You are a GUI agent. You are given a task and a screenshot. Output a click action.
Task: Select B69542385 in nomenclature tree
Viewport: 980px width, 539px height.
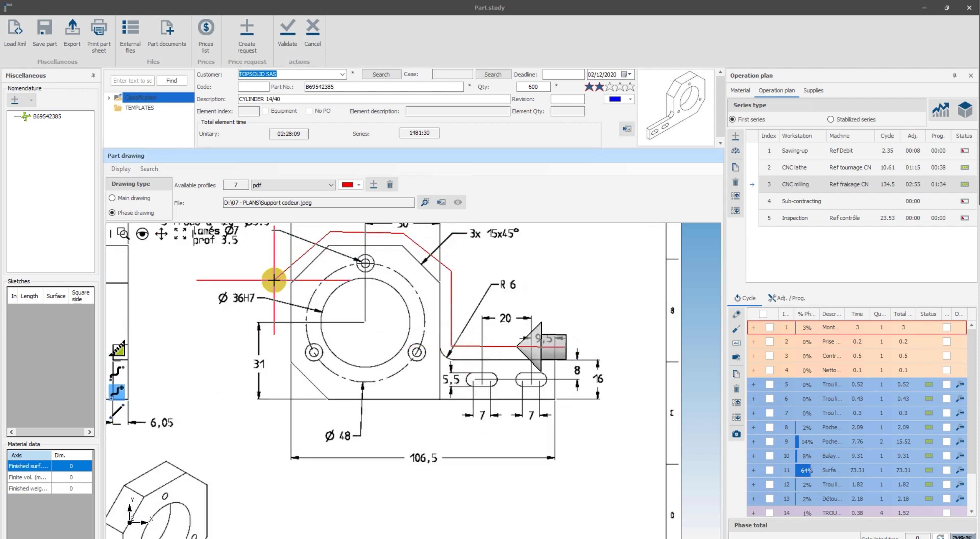pyautogui.click(x=47, y=116)
